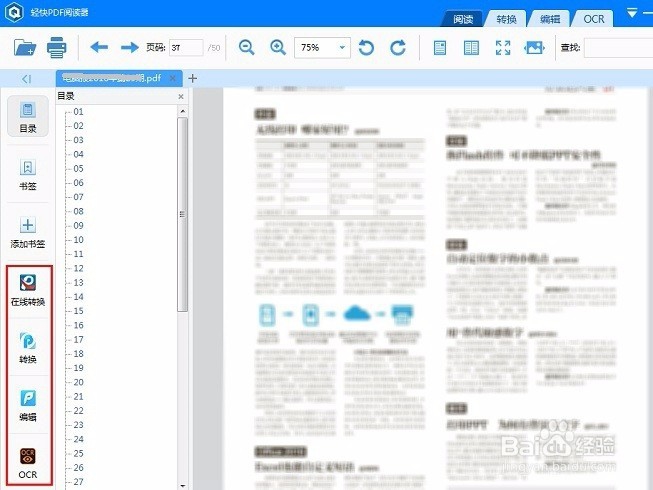This screenshot has height=490, width=653.
Task: Select entry 02 in the table of contents
Action: tap(78, 126)
